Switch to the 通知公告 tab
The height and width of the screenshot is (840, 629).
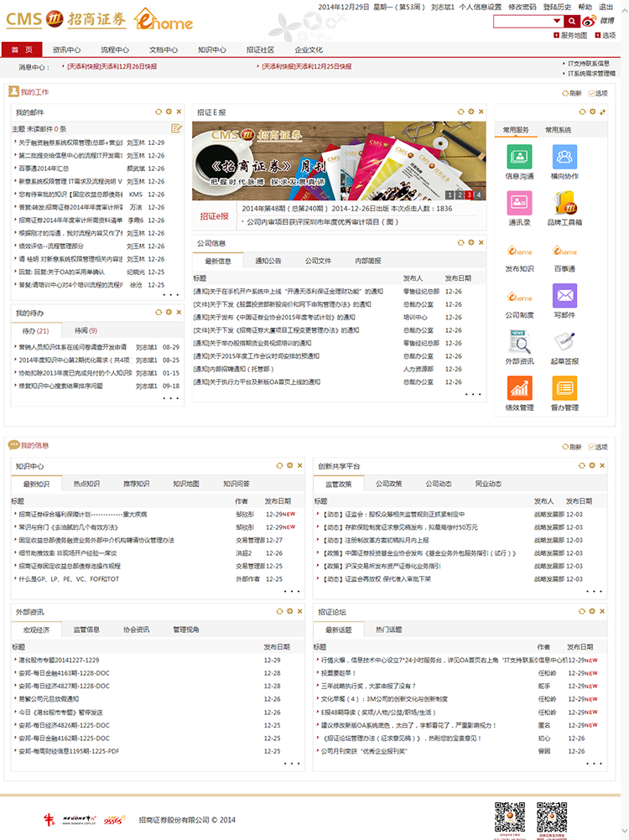pos(268,261)
